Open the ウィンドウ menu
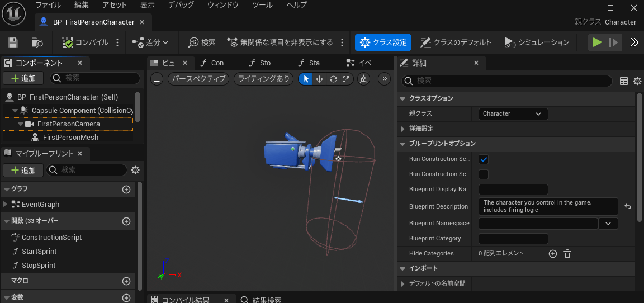This screenshot has width=644, height=303. tap(223, 6)
